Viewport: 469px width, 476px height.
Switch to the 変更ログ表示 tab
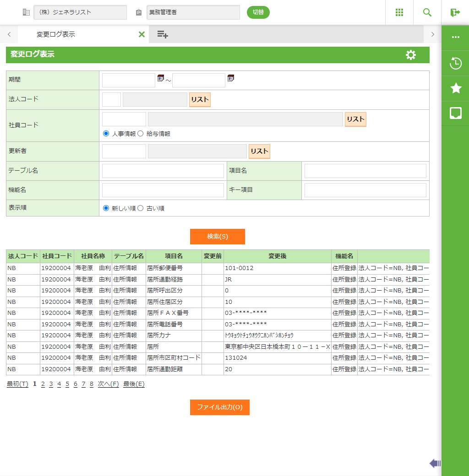[x=56, y=34]
